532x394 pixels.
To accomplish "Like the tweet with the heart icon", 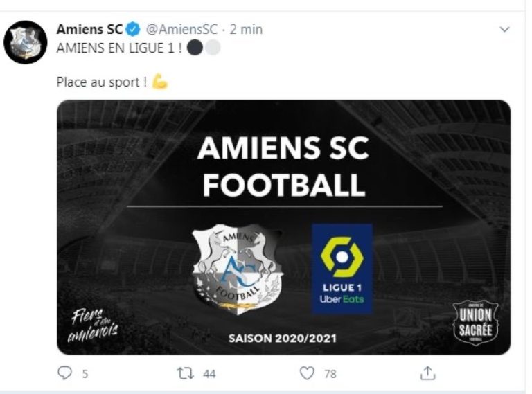I will coord(308,373).
